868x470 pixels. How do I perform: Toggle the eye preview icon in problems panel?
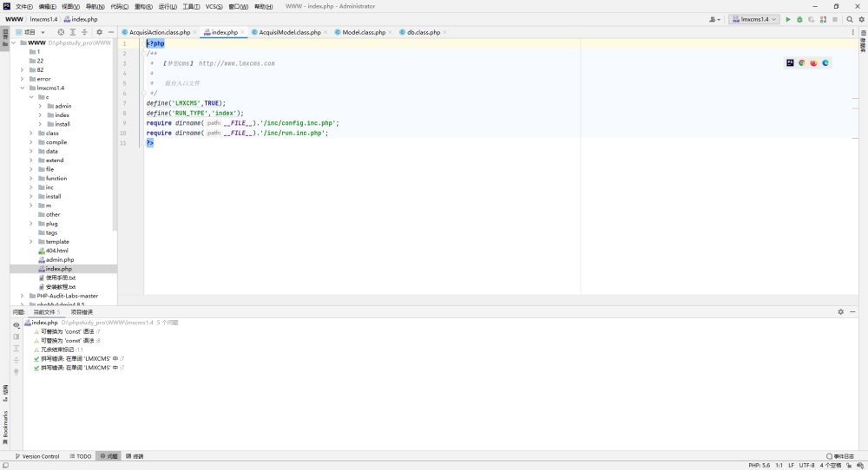[16, 325]
